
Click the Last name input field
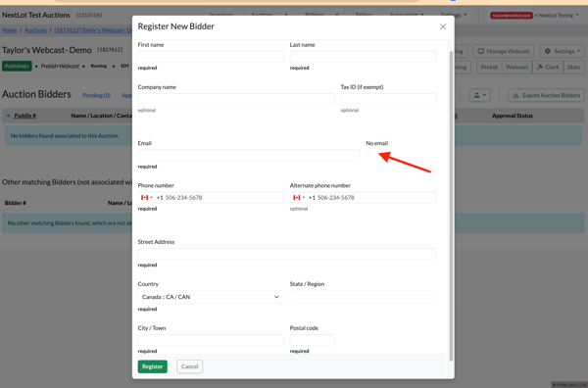(x=363, y=57)
